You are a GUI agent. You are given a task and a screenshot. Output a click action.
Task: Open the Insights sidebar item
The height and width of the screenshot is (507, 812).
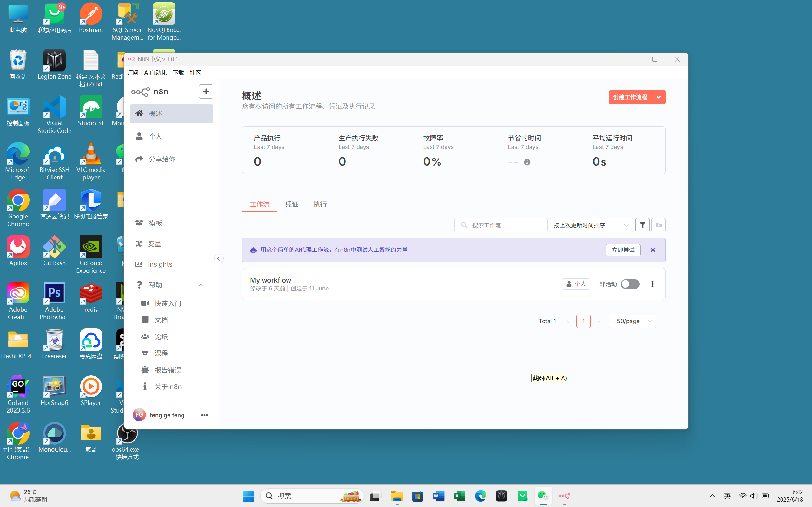171,264
